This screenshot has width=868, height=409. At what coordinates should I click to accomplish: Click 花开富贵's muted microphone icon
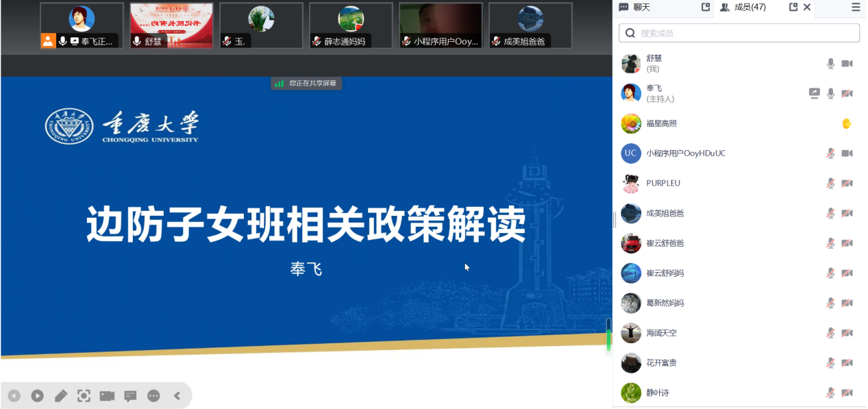[x=830, y=362]
